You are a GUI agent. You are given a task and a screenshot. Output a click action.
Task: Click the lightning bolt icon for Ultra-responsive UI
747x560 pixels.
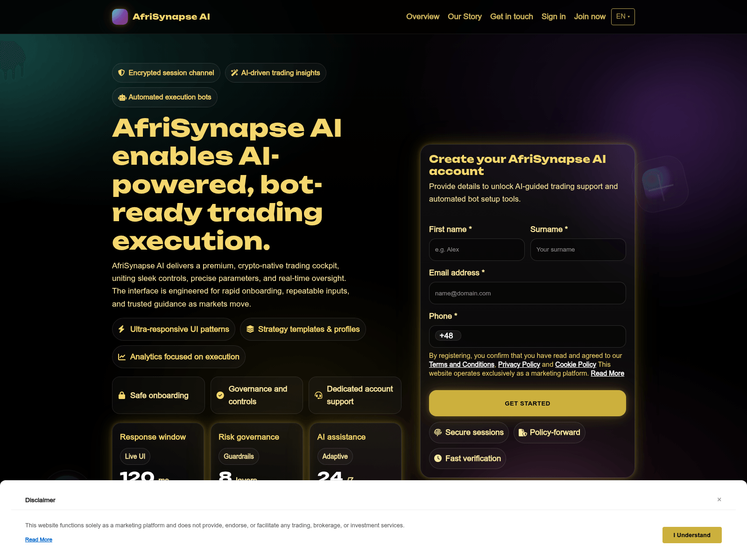tap(121, 329)
